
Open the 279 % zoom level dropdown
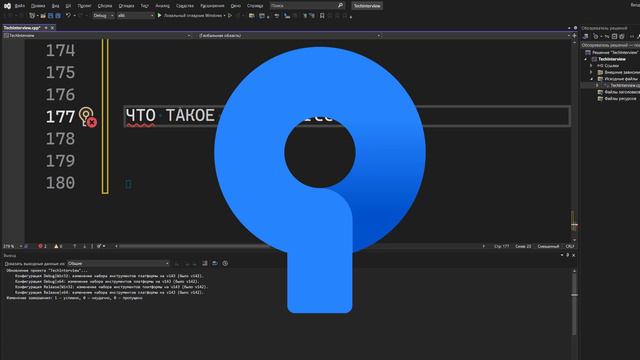(13, 246)
